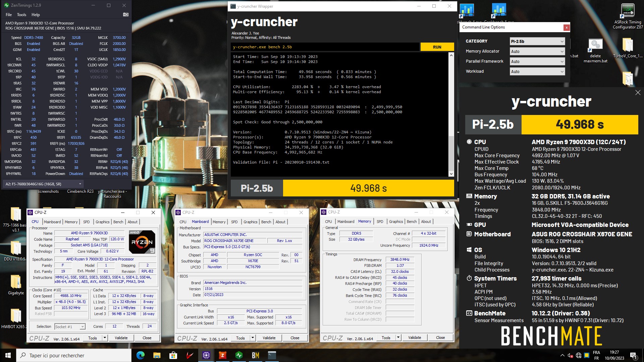Open ZenTimings File menu
The height and width of the screenshot is (362, 644).
tap(9, 15)
